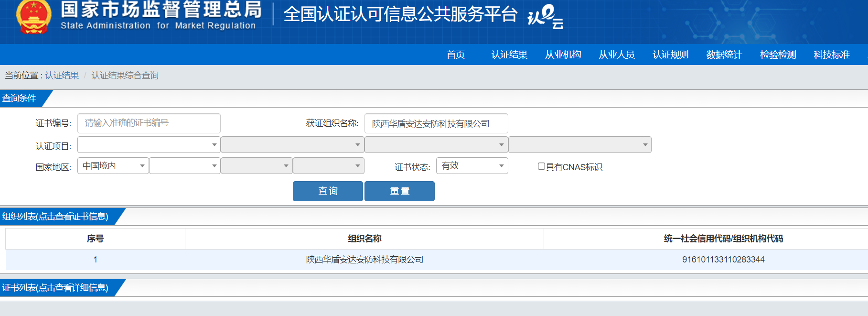Image resolution: width=868 pixels, height=316 pixels.
Task: Click credit code 916101133110283344
Action: [723, 260]
